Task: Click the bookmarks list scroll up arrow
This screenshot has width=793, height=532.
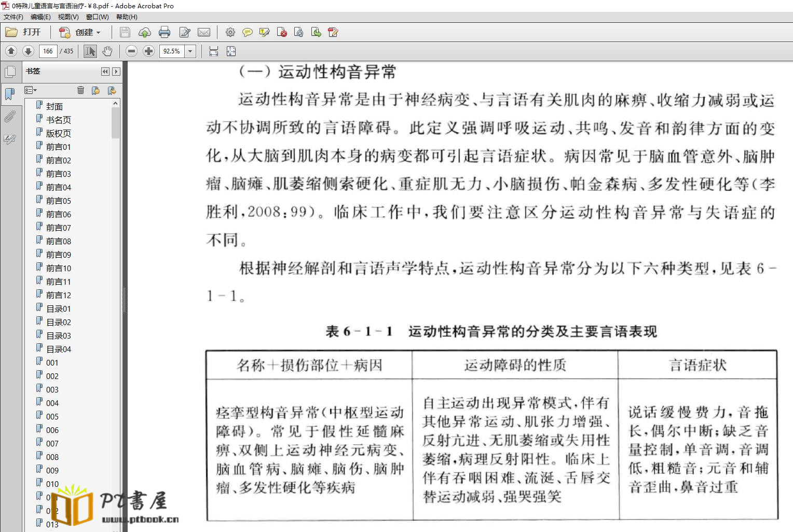Action: tap(115, 104)
